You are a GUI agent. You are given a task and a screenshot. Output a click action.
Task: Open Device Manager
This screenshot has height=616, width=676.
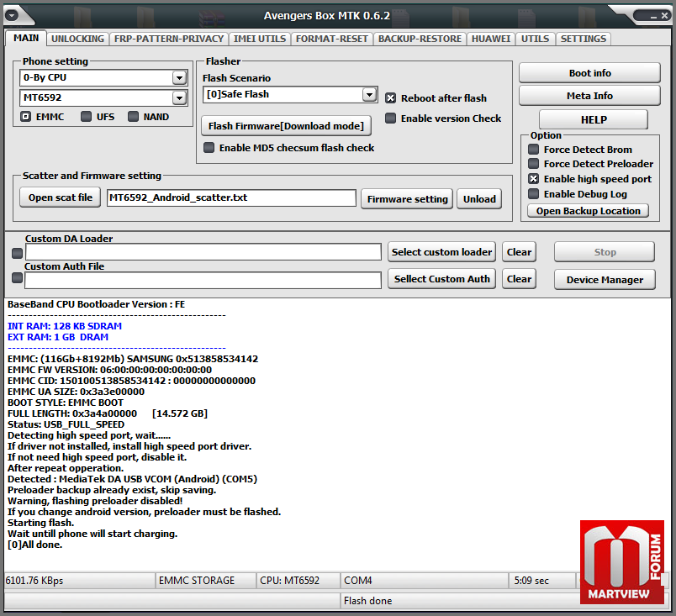[x=604, y=280]
